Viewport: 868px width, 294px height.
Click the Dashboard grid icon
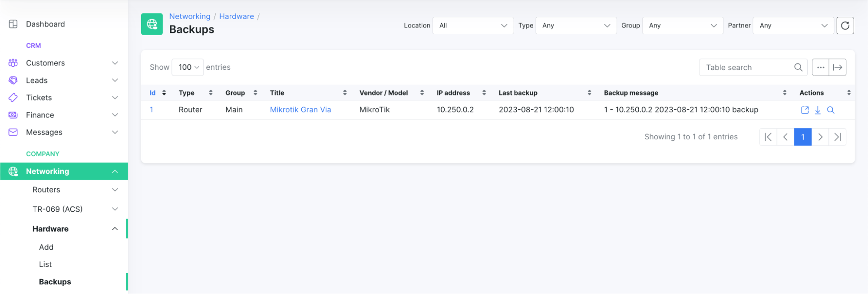pos(13,24)
